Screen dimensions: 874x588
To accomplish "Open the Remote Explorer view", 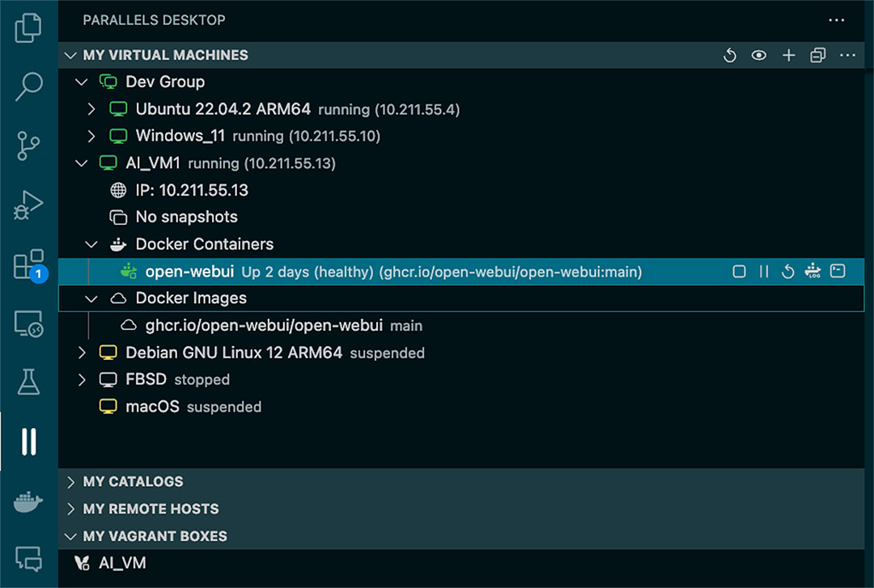I will [28, 324].
